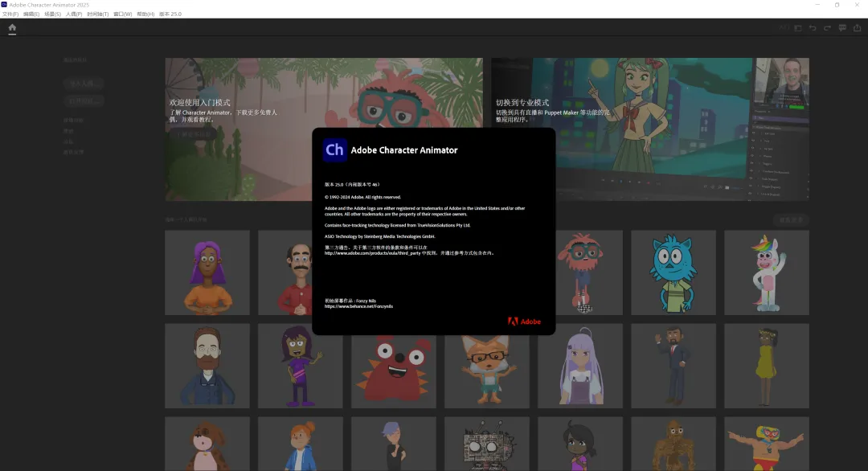
Task: Select the robot with antennae puppet
Action: tap(486, 444)
